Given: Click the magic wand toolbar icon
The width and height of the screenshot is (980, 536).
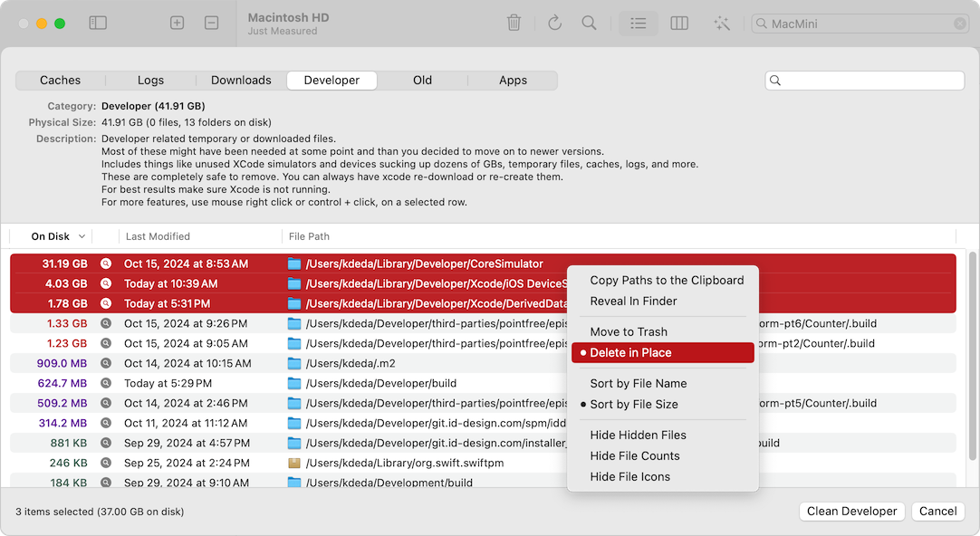Looking at the screenshot, I should pos(722,24).
